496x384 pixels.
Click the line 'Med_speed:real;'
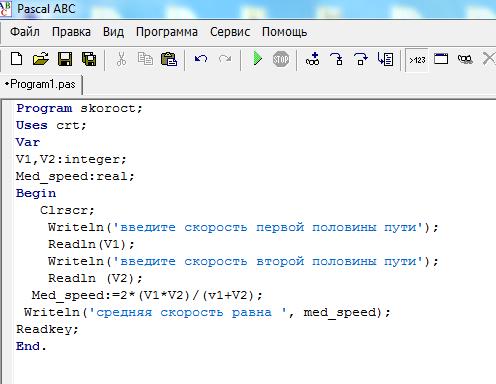75,176
